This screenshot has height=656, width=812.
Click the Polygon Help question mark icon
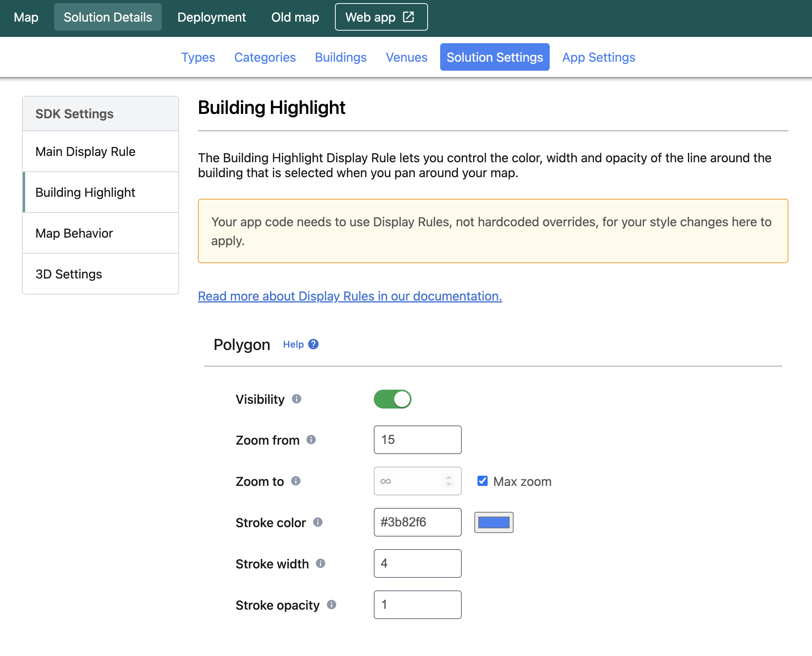(313, 344)
